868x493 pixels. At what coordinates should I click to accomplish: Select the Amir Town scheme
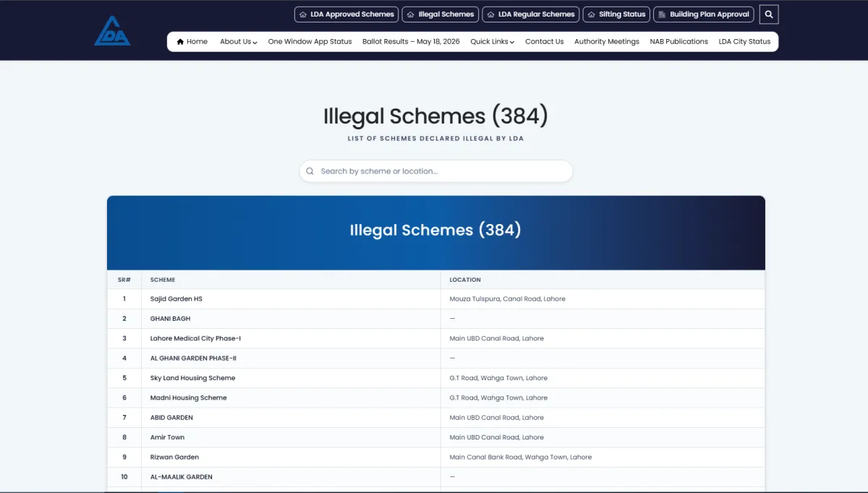167,437
